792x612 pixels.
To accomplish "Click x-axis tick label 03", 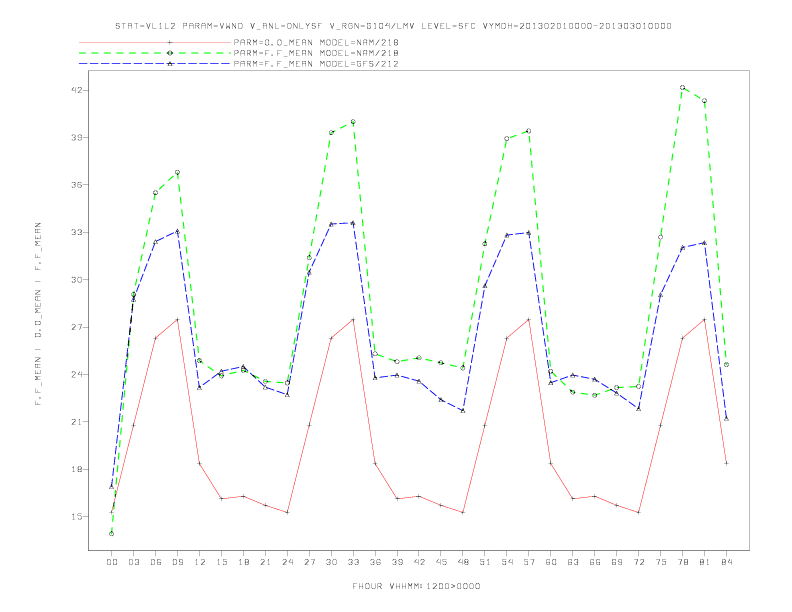I will [x=133, y=562].
